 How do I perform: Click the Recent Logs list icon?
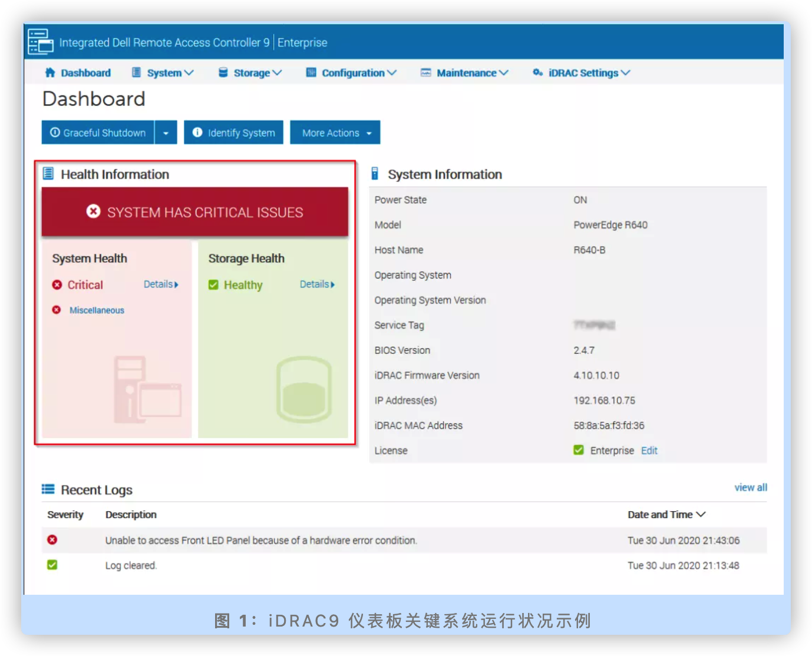point(48,489)
